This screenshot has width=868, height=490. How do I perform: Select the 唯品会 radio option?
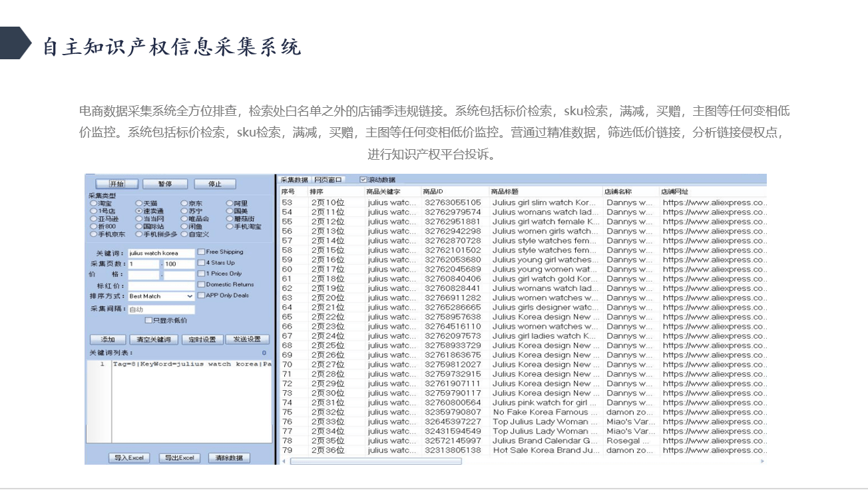click(184, 218)
